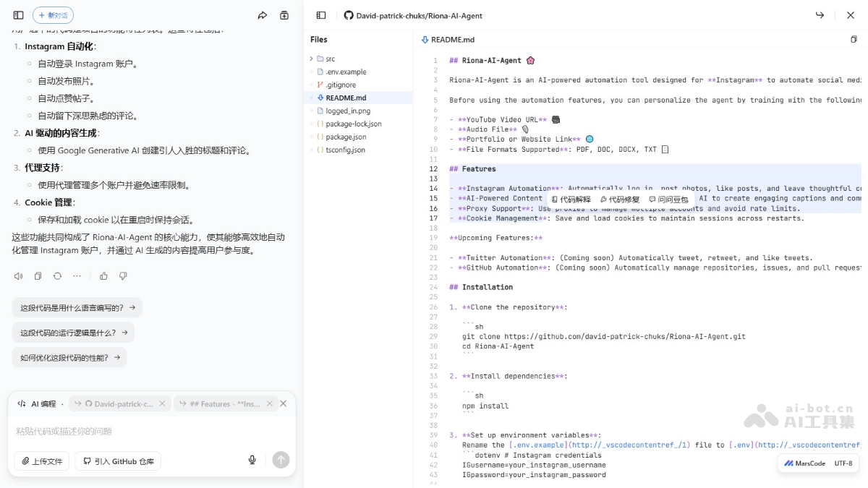868x488 pixels.
Task: Click suggestion 如何优化这段代码的性能?
Action: 69,357
